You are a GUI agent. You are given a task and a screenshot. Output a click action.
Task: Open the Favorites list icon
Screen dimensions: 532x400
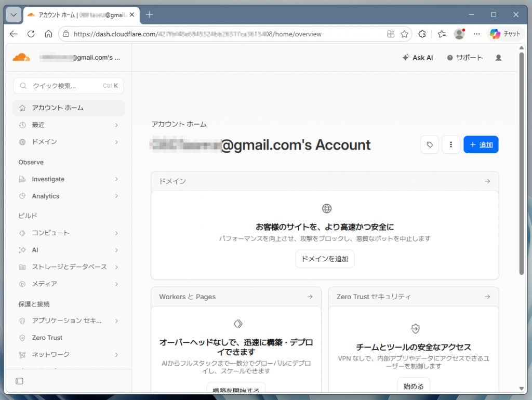(x=442, y=34)
